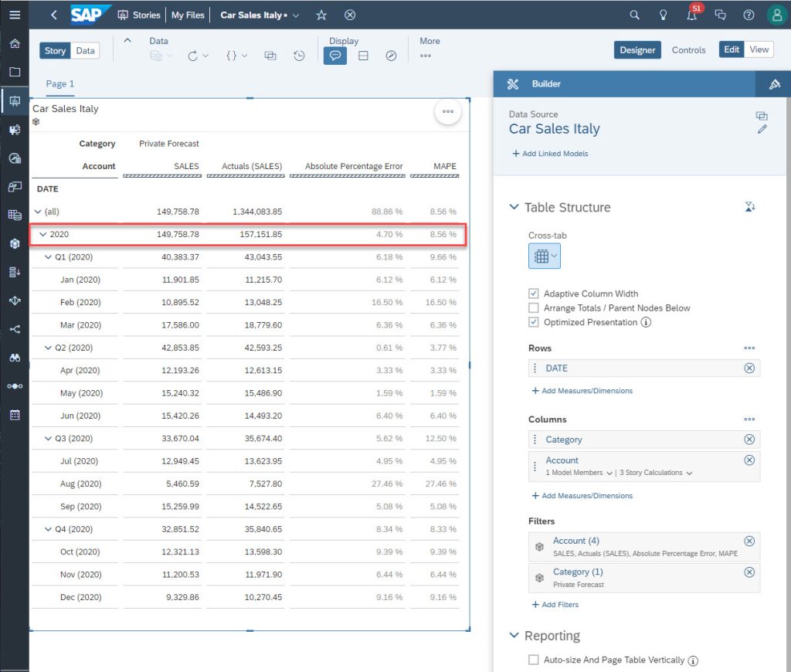Image resolution: width=791 pixels, height=672 pixels.
Task: Open the user profile avatar
Action: pyautogui.click(x=776, y=15)
